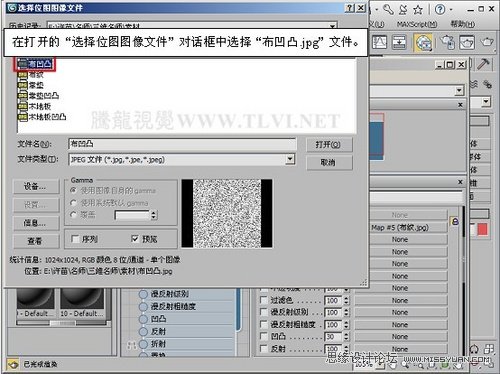Click the dialog's question mark help button
The image size is (500, 374).
349,8
